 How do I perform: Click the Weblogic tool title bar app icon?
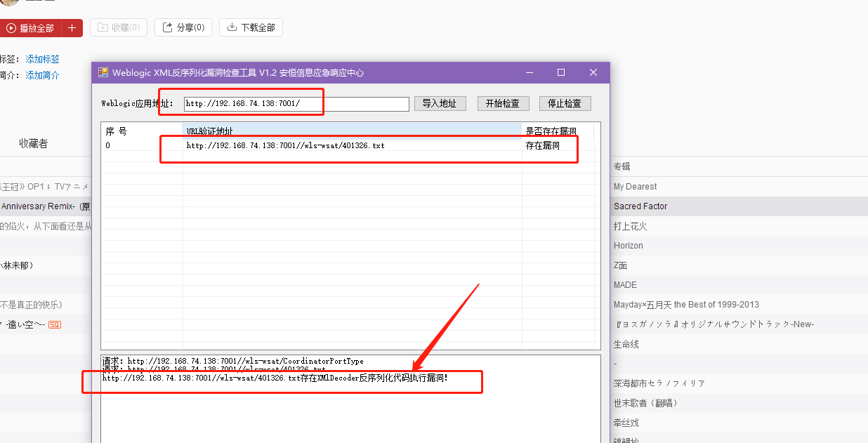pyautogui.click(x=103, y=72)
